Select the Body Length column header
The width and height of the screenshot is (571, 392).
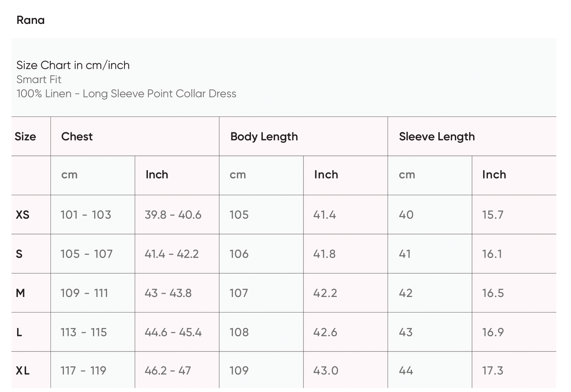pos(264,136)
